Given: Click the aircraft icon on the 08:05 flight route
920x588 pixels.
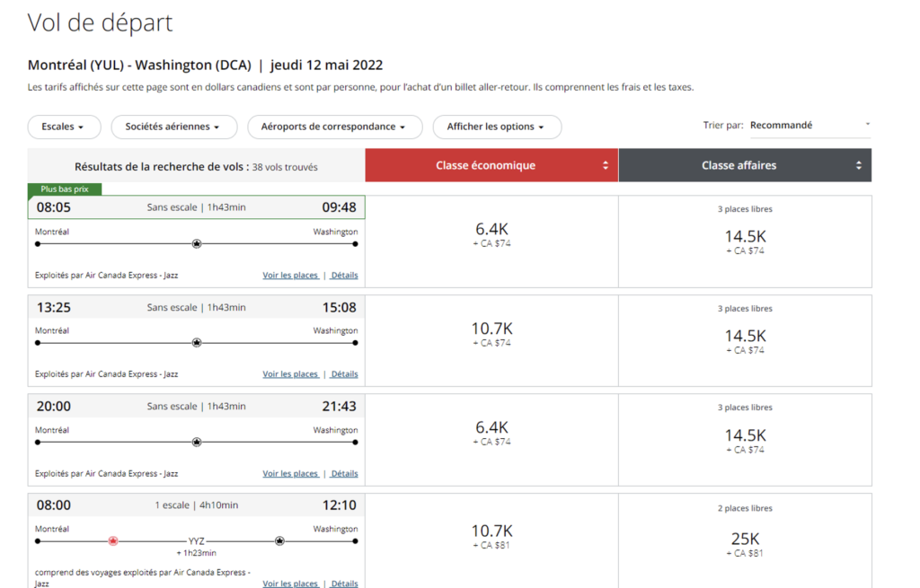Looking at the screenshot, I should pyautogui.click(x=197, y=243).
